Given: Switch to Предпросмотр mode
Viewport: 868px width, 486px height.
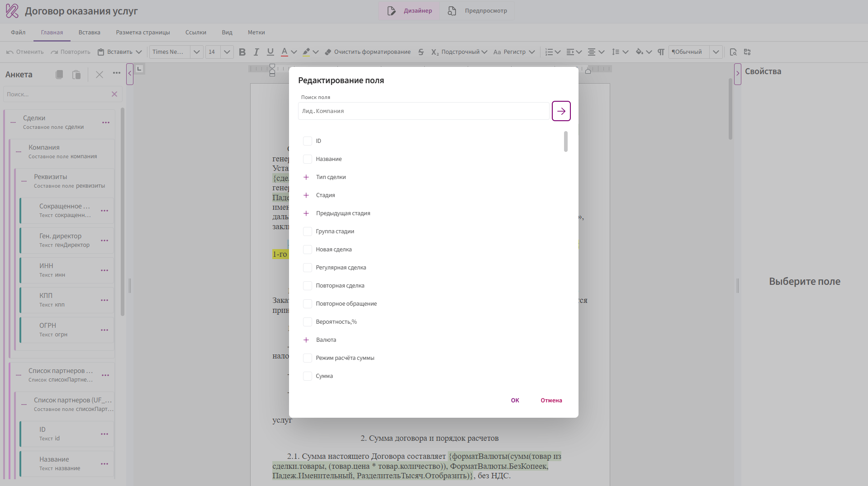Looking at the screenshot, I should 477,11.
